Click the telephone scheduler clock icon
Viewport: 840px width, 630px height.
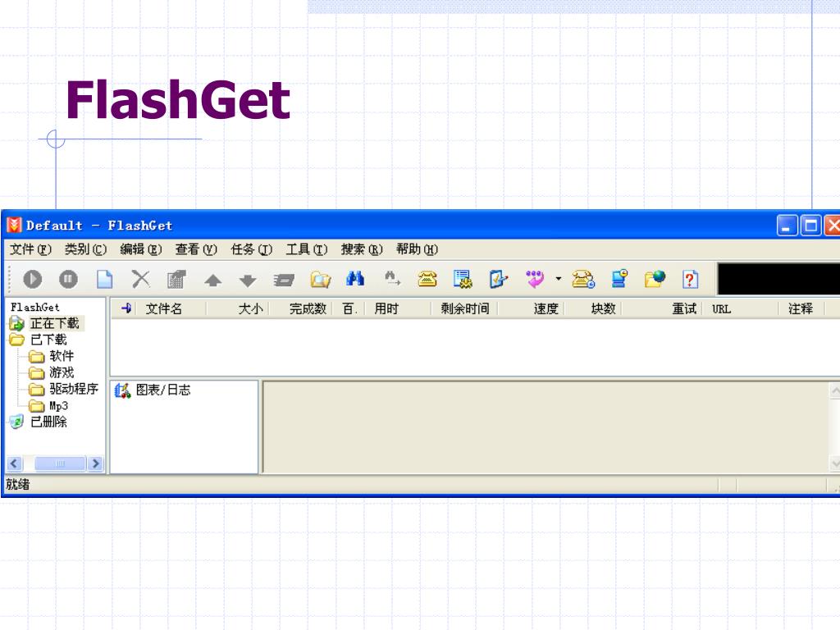pyautogui.click(x=583, y=279)
